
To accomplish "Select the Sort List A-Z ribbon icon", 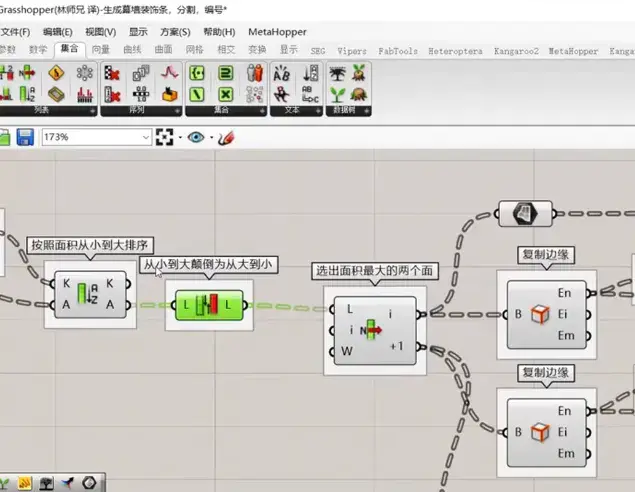I will coord(27,94).
